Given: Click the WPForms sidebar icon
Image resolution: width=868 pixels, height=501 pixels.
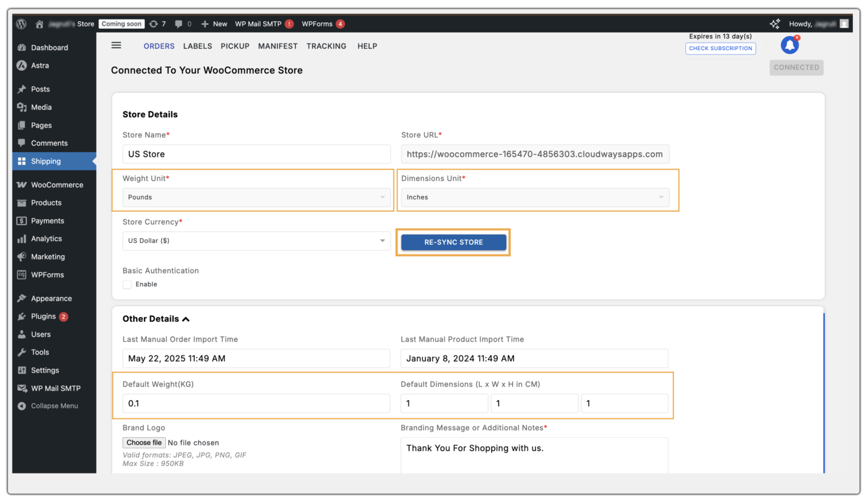Looking at the screenshot, I should [x=22, y=274].
